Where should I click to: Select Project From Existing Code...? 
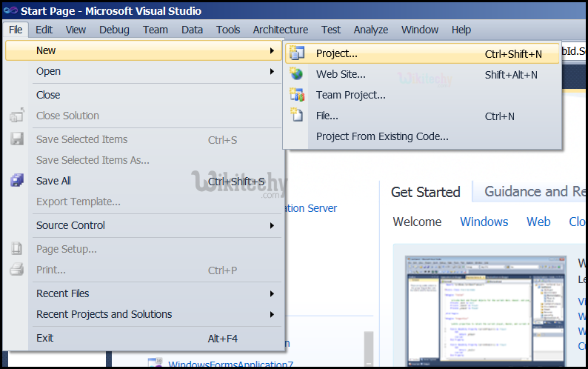[422, 136]
